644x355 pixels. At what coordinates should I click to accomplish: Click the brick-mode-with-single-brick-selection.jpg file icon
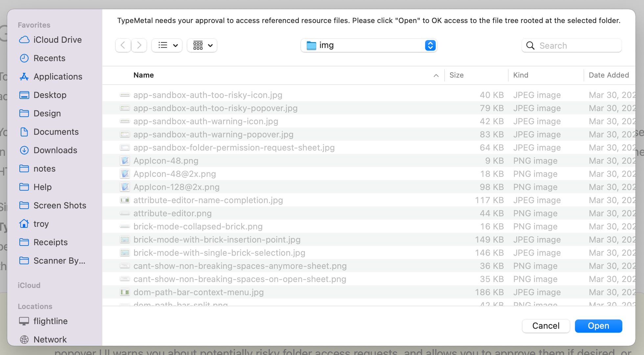tap(125, 253)
